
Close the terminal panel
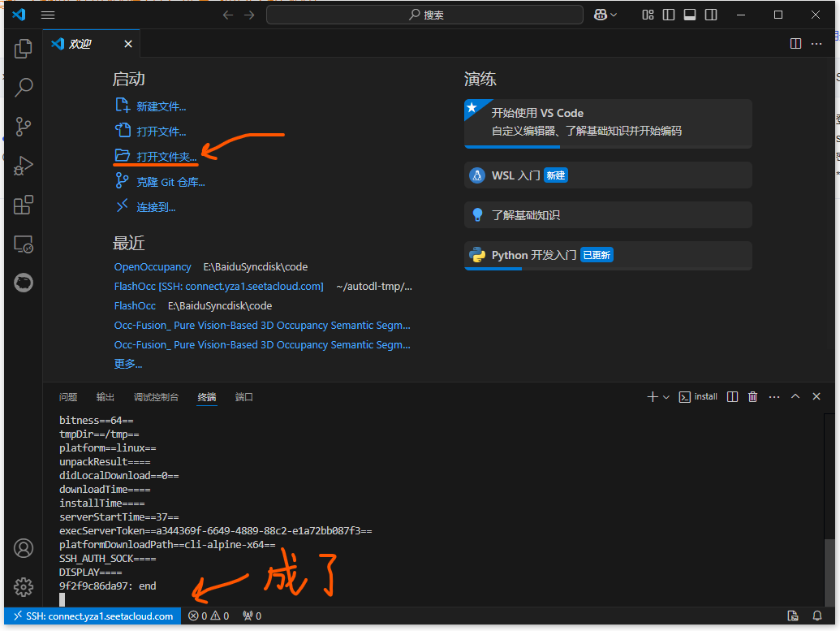click(x=816, y=397)
